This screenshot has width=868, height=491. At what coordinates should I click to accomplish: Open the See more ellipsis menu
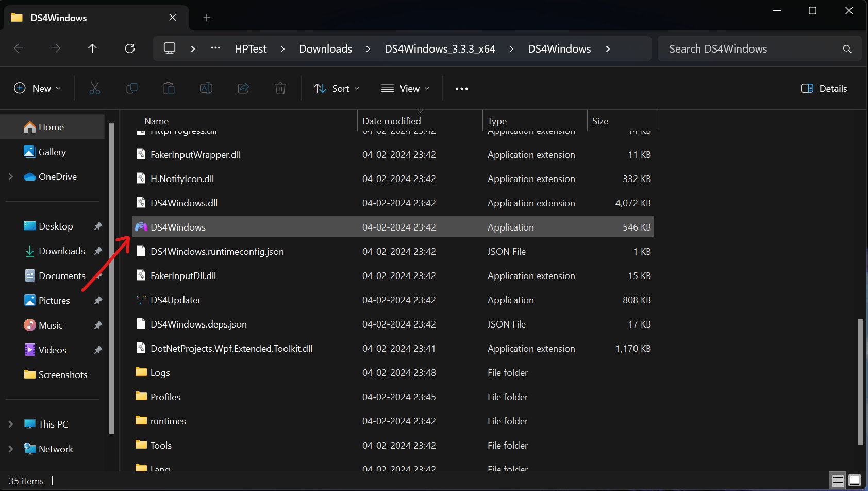tap(461, 88)
